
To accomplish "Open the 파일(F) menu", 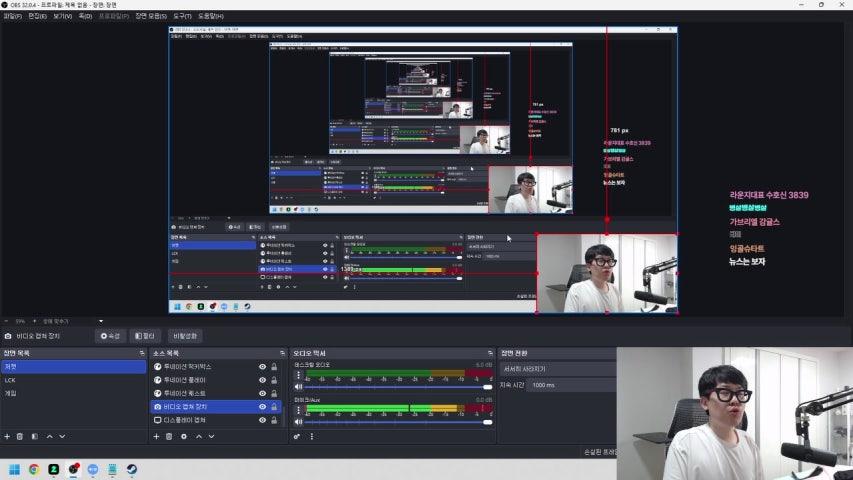I will pyautogui.click(x=13, y=16).
